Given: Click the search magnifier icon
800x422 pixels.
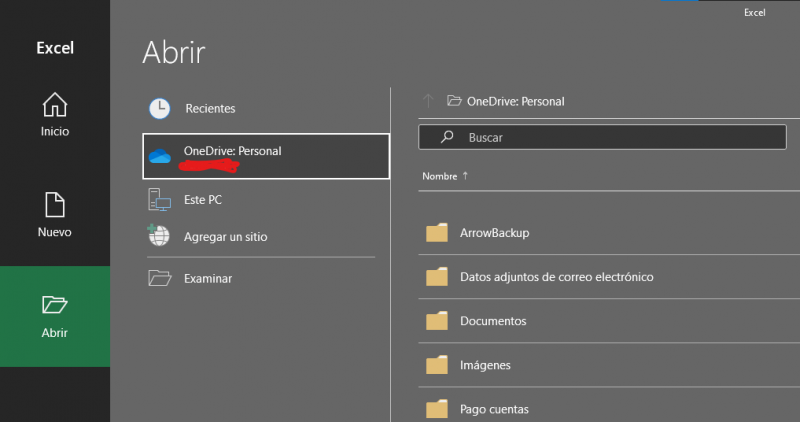Looking at the screenshot, I should pos(447,137).
